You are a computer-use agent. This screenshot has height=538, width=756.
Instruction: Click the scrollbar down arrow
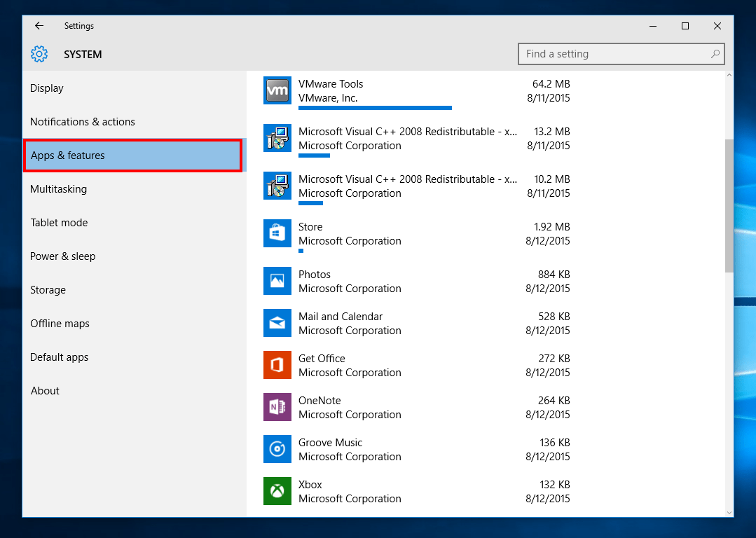coord(729,512)
